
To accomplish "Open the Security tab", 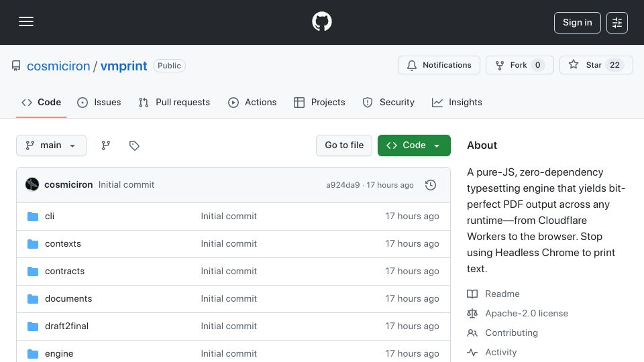I will 388,102.
